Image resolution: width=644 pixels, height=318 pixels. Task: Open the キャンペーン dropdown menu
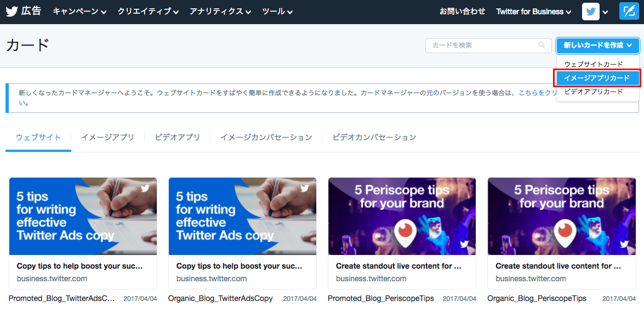click(x=79, y=12)
